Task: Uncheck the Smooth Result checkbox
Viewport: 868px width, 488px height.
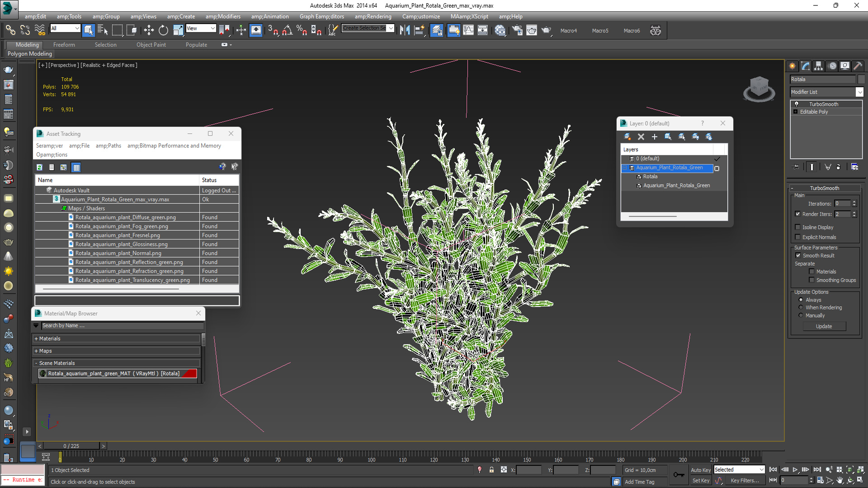Action: pos(798,255)
